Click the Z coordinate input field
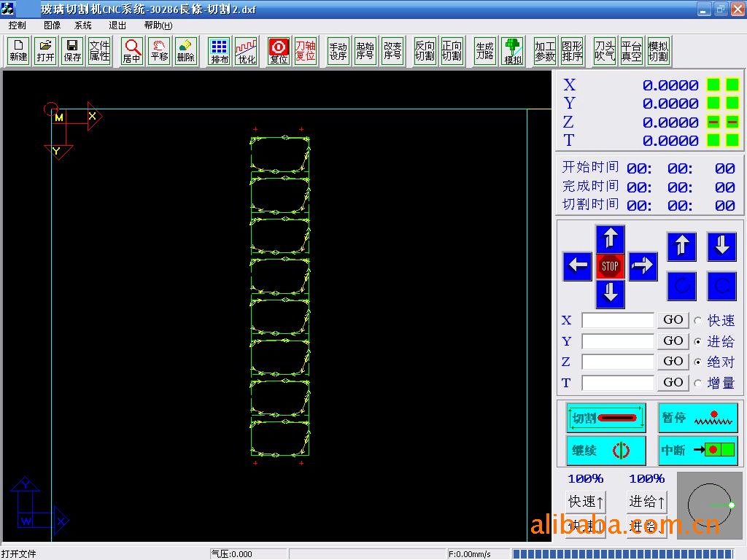747x560 pixels. pyautogui.click(x=617, y=362)
